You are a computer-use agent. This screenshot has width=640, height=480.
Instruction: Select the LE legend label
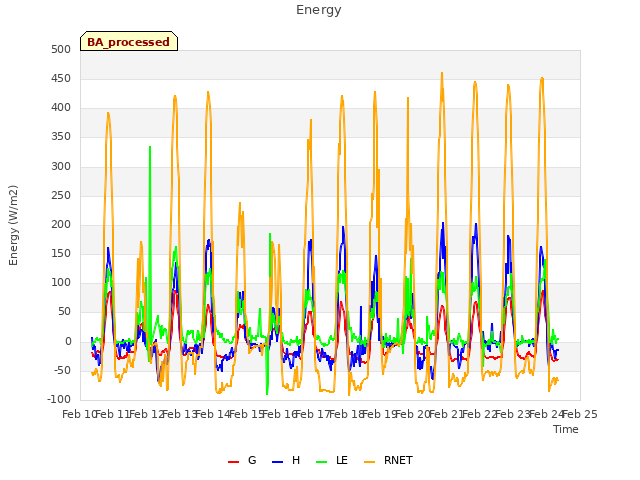[x=342, y=460]
